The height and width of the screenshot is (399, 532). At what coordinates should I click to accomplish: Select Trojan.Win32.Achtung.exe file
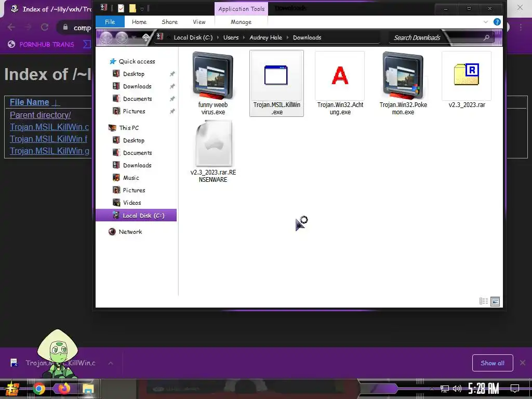pyautogui.click(x=340, y=84)
